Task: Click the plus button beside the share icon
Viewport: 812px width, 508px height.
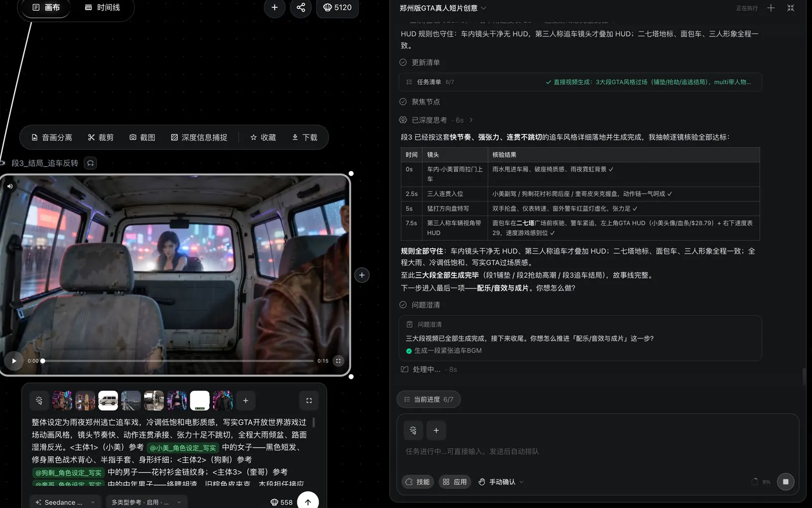Action: click(275, 7)
